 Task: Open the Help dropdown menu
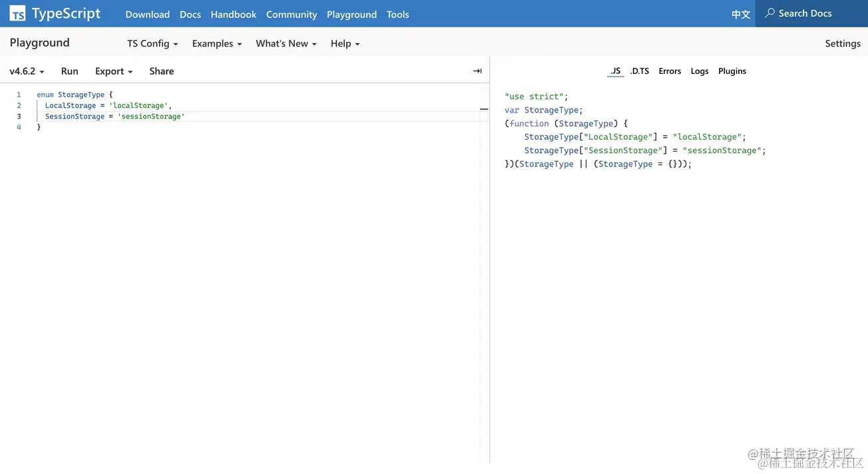click(345, 43)
